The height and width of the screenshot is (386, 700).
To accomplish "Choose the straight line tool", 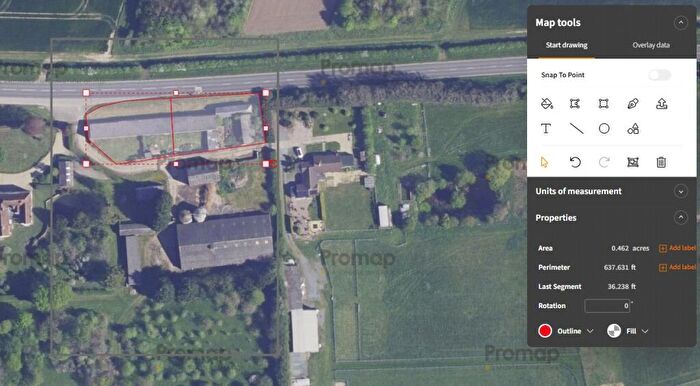I will [576, 129].
